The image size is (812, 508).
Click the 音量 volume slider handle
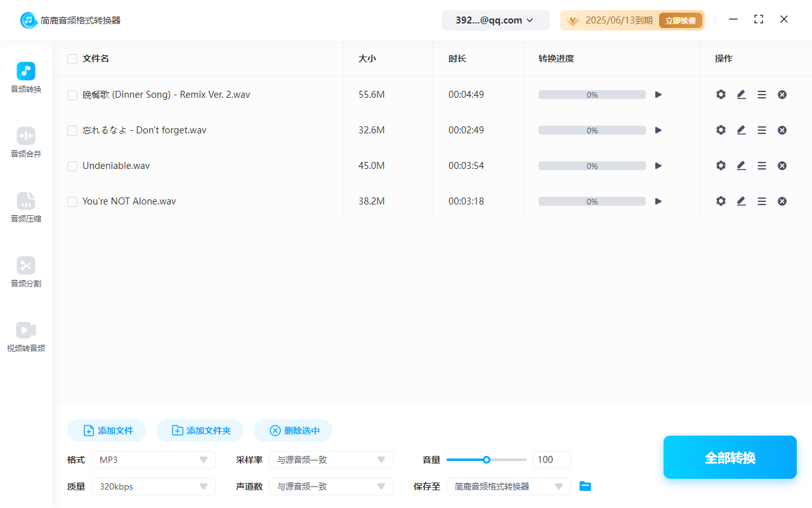(487, 460)
